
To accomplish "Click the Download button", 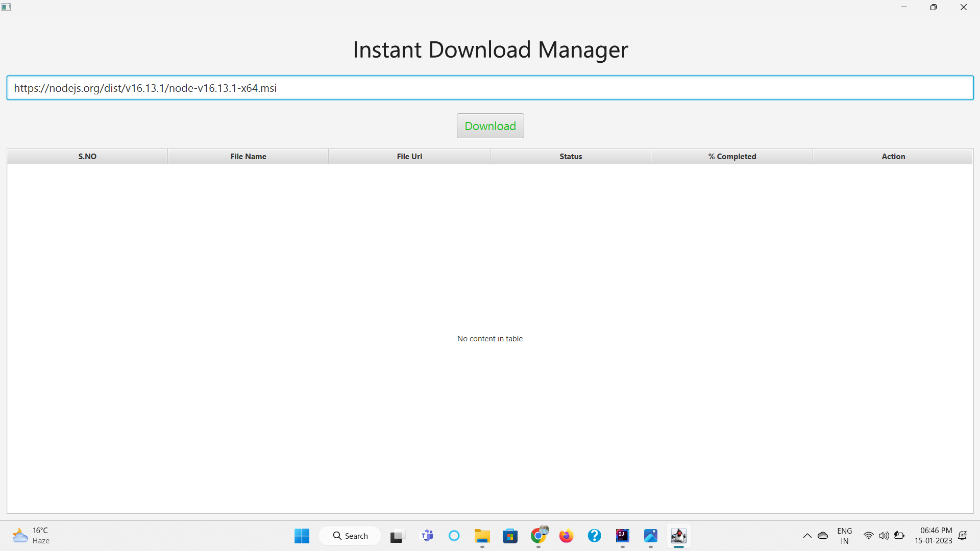I will click(x=490, y=126).
